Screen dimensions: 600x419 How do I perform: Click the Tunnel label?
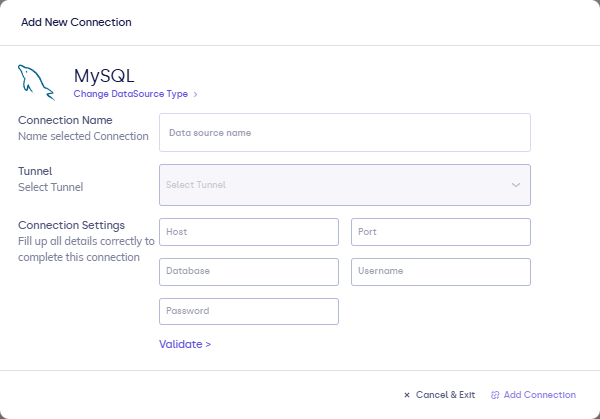click(35, 171)
